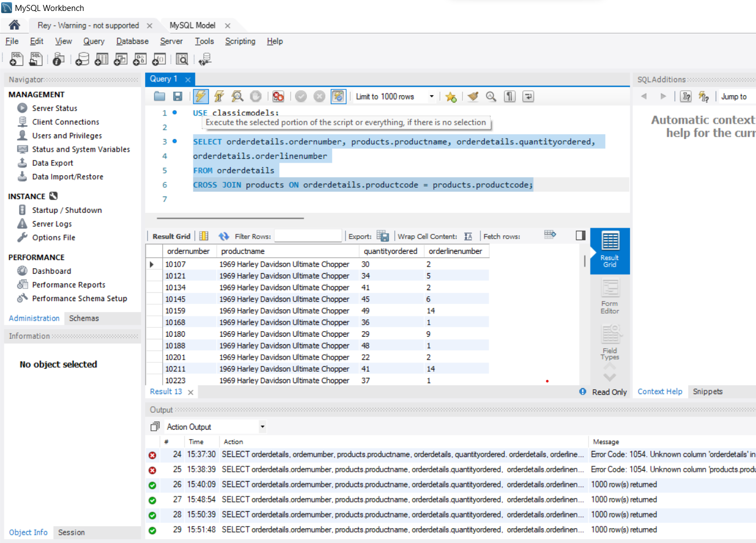The image size is (756, 543).
Task: Select the Result 13 tab
Action: tap(166, 391)
